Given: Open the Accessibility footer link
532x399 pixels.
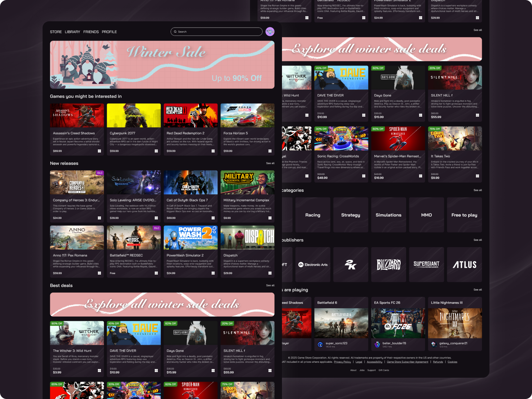Looking at the screenshot, I should coord(374,362).
